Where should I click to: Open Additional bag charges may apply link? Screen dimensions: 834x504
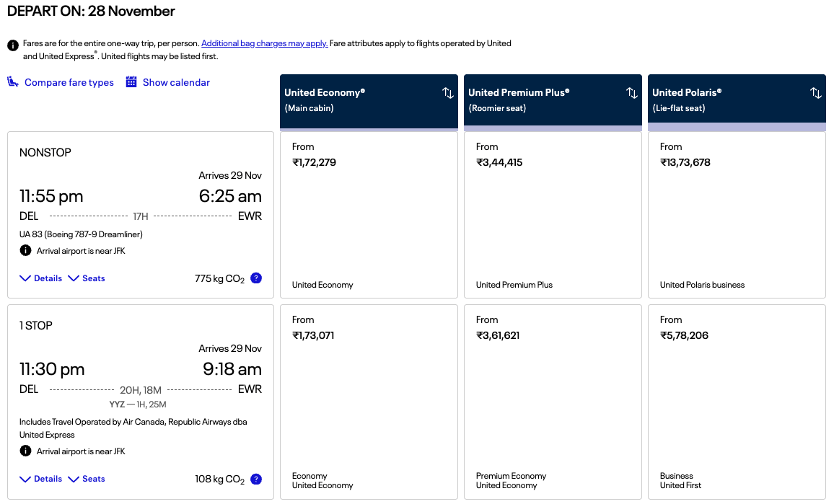point(264,43)
